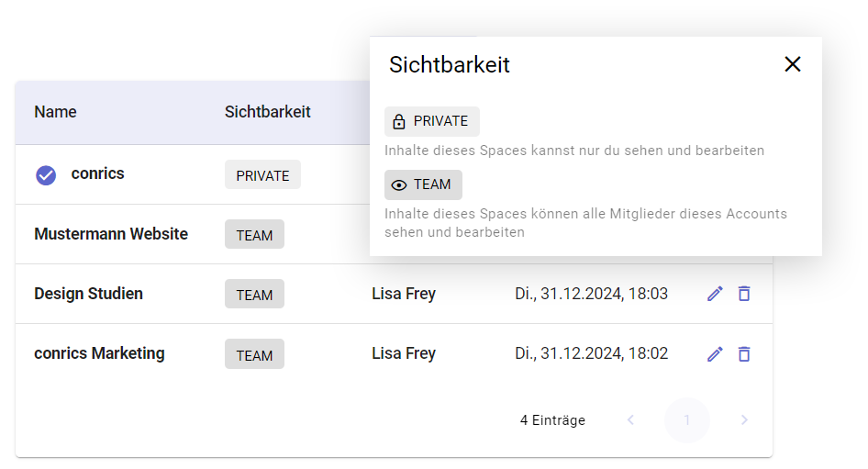Screen dimensions: 868x469
Task: Open the Mustermann Website space
Action: (111, 234)
